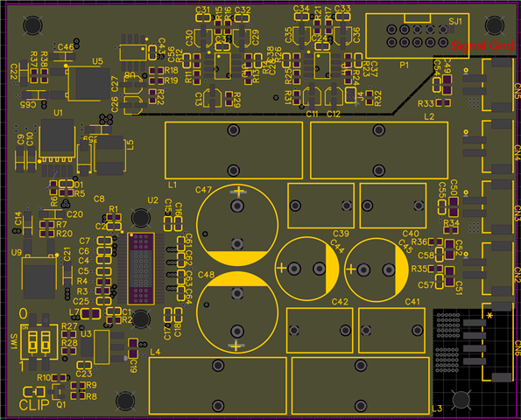The image size is (521, 420).
Task: Select the C41 box capacitor footprint
Action: pyautogui.click(x=391, y=331)
